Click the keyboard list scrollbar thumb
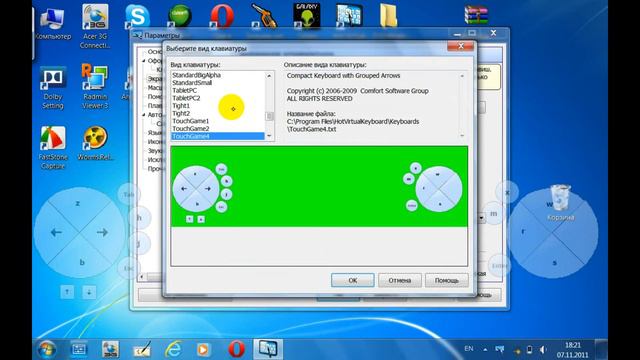The height and width of the screenshot is (360, 640). [x=269, y=116]
